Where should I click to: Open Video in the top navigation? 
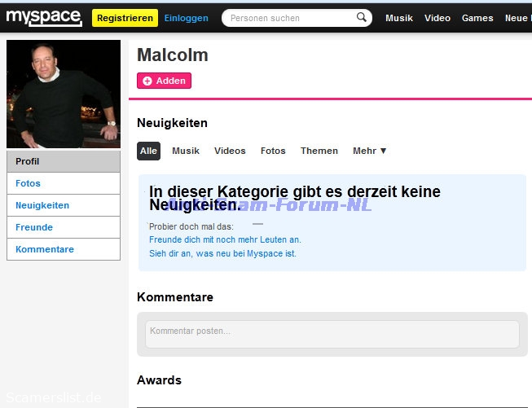437,18
